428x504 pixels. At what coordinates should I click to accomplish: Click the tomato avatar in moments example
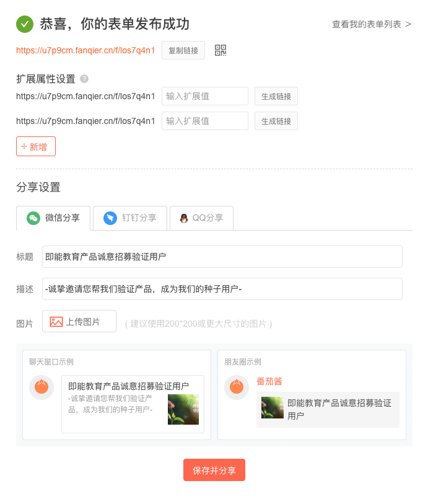coord(237,387)
